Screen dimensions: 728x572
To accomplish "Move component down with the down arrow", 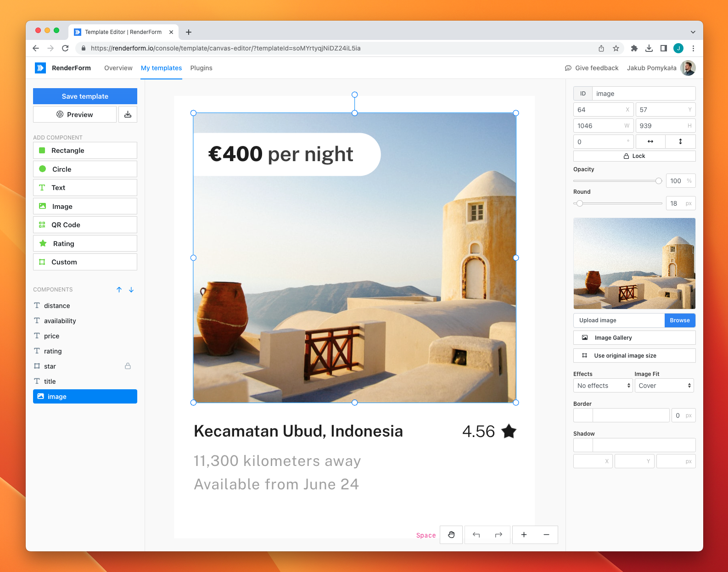I will [131, 290].
